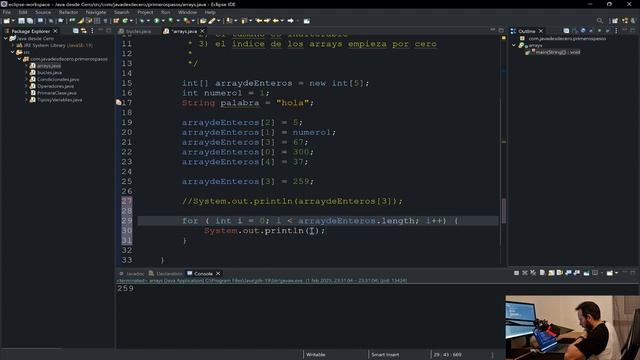
Task: Open the File menu
Action: 7,12
